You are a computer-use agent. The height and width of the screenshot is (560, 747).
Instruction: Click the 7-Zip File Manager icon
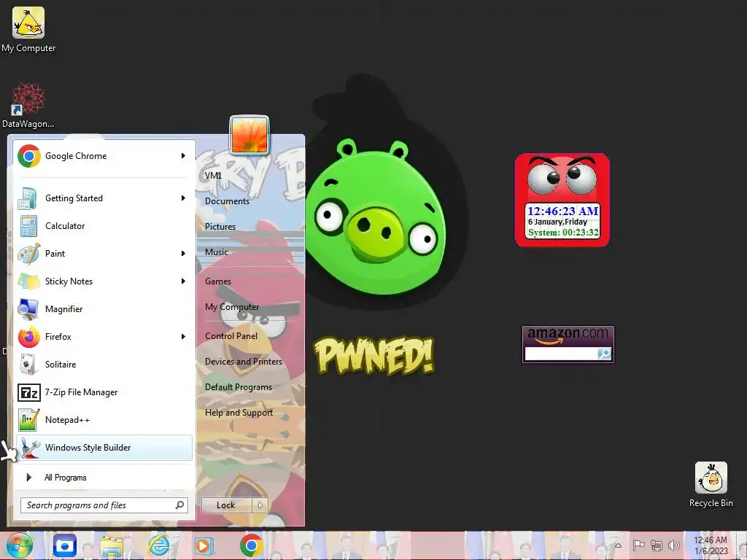tap(29, 392)
